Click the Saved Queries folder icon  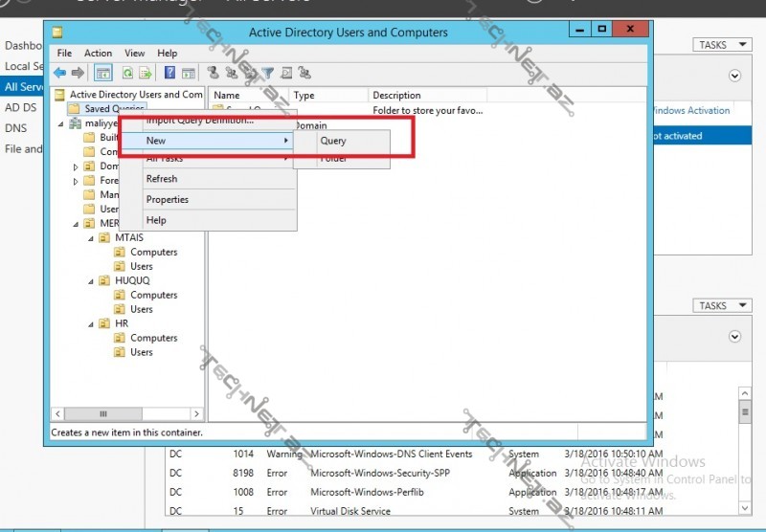pyautogui.click(x=74, y=108)
